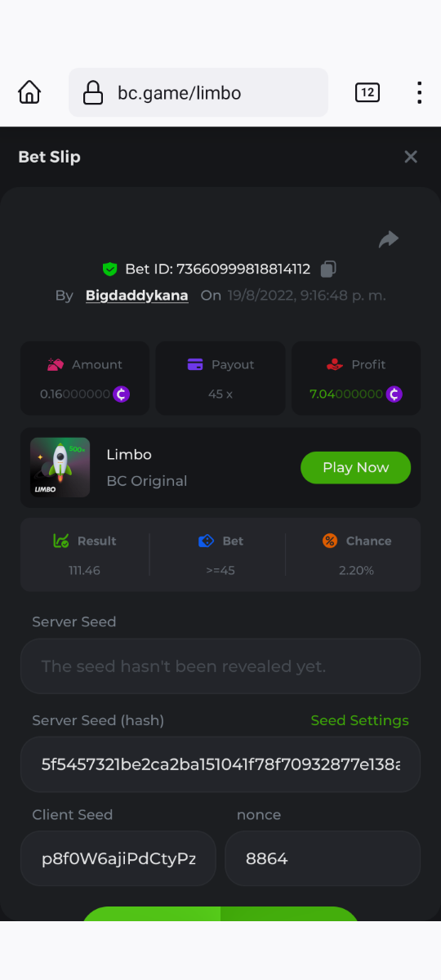Select the nonce field showing 8864
The width and height of the screenshot is (441, 980).
point(323,859)
